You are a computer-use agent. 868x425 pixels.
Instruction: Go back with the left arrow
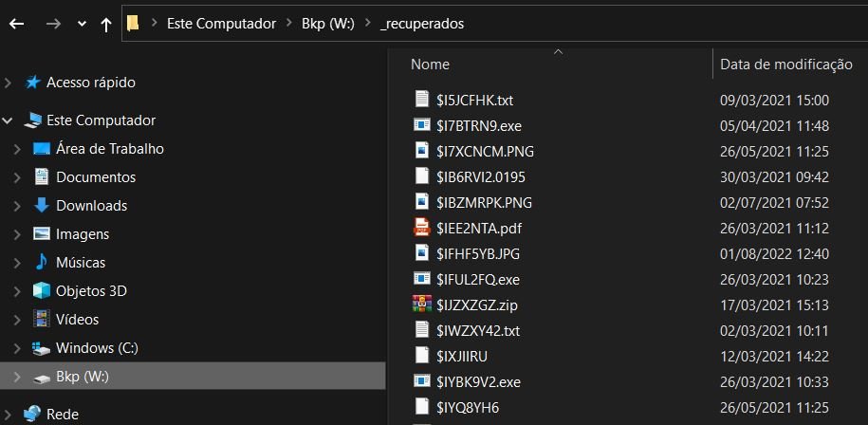(17, 24)
